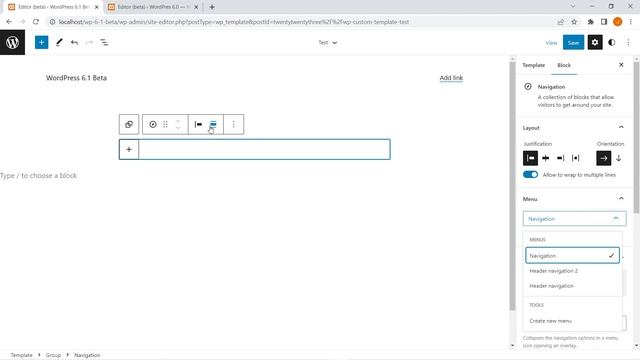Open the List View icon
640x360 pixels.
(104, 42)
